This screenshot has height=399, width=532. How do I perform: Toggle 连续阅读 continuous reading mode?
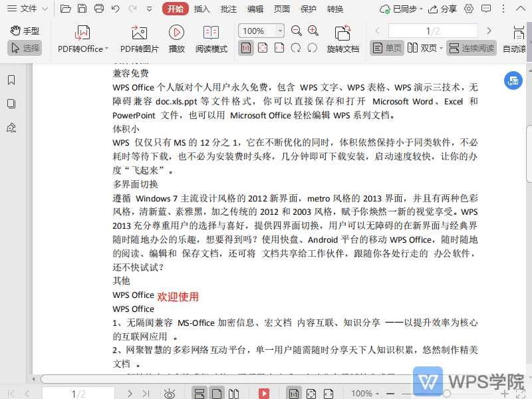click(471, 48)
